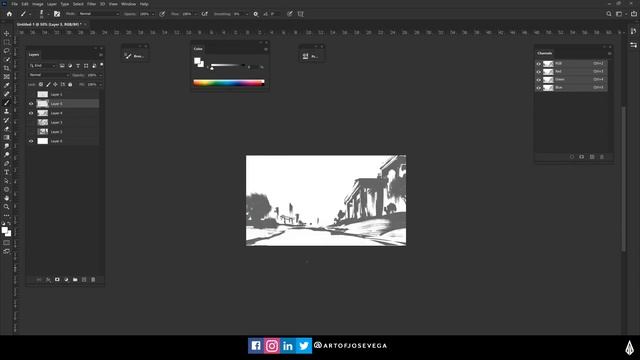Open the Window menu
Image resolution: width=640 pixels, height=360 pixels.
128,4
